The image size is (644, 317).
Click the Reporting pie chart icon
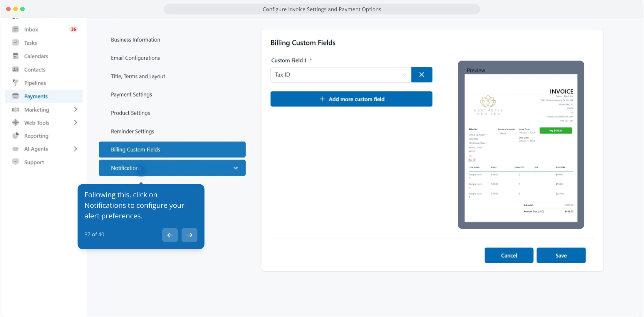pos(16,136)
